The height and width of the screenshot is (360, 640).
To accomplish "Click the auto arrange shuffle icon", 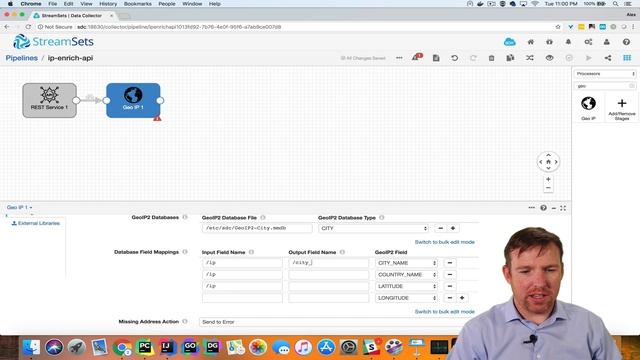I will click(529, 58).
